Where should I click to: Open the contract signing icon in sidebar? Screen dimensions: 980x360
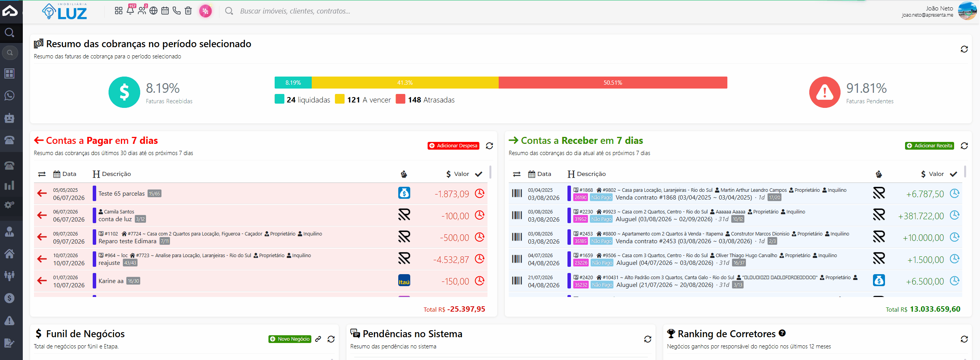click(x=10, y=343)
